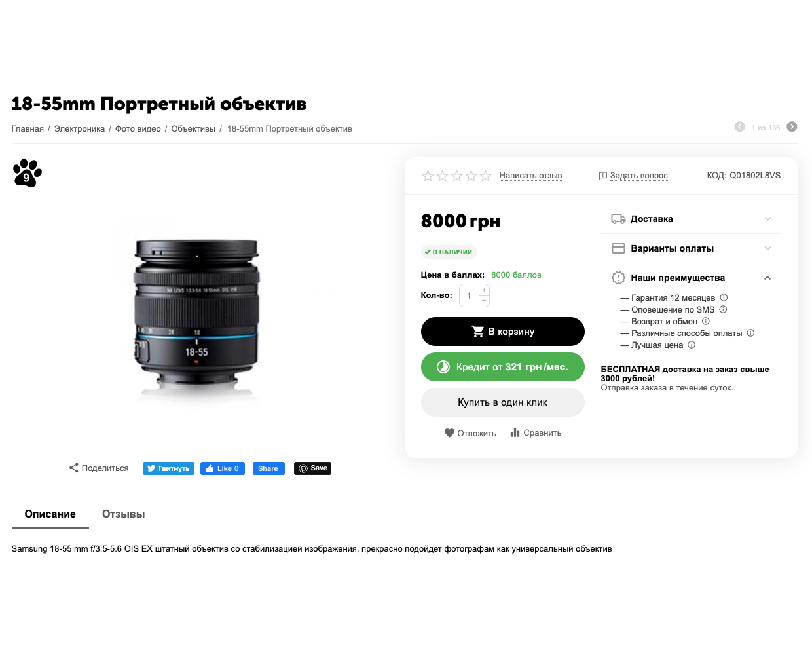Click info icon beside Возврат и обмен

[706, 321]
